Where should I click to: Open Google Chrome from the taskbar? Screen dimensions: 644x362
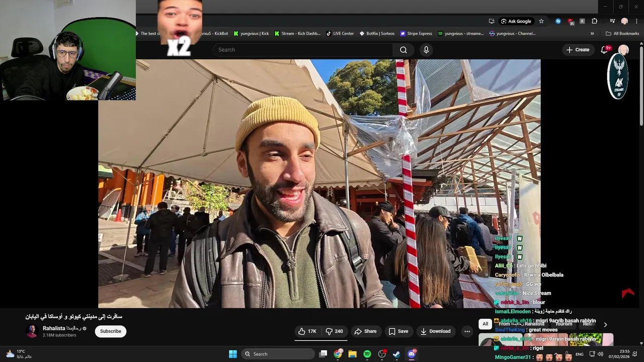point(338,354)
